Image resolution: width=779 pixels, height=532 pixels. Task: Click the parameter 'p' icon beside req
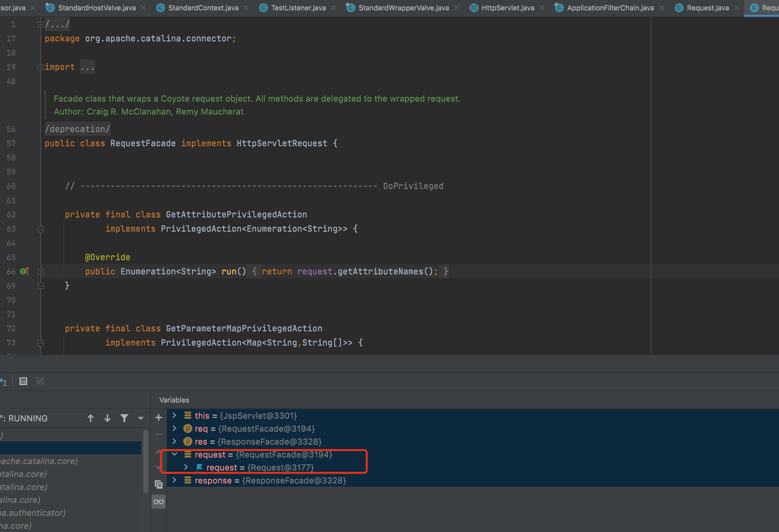click(188, 428)
